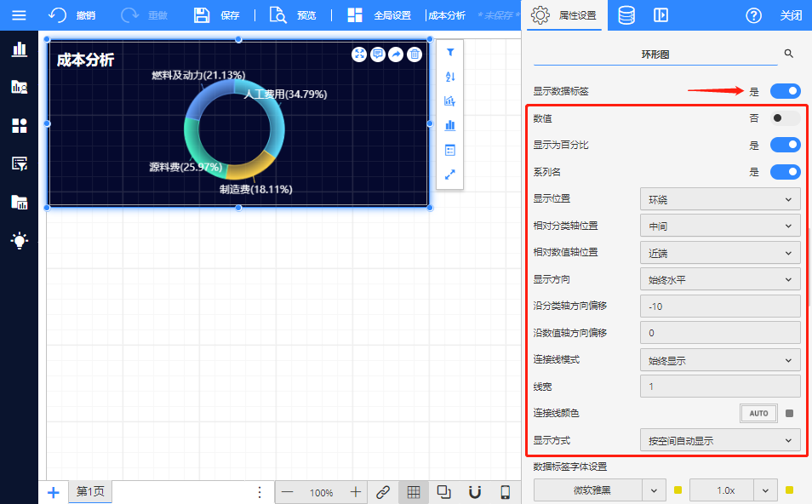Click the 预览 button
The height and width of the screenshot is (504, 812).
point(293,15)
